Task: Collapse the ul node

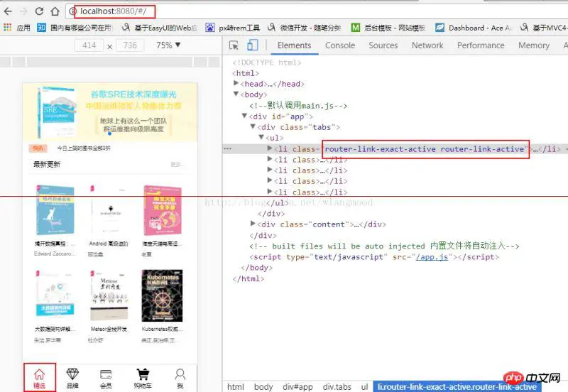Action: (x=261, y=137)
